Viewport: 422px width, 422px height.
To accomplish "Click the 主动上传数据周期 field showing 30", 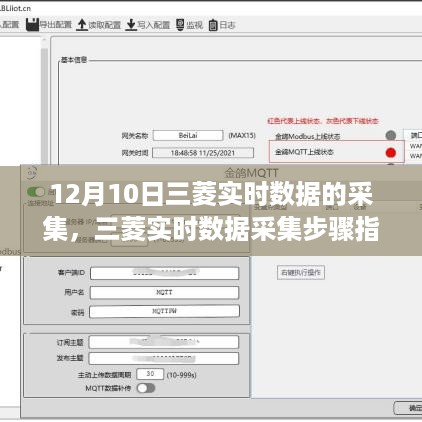I will tap(150, 374).
